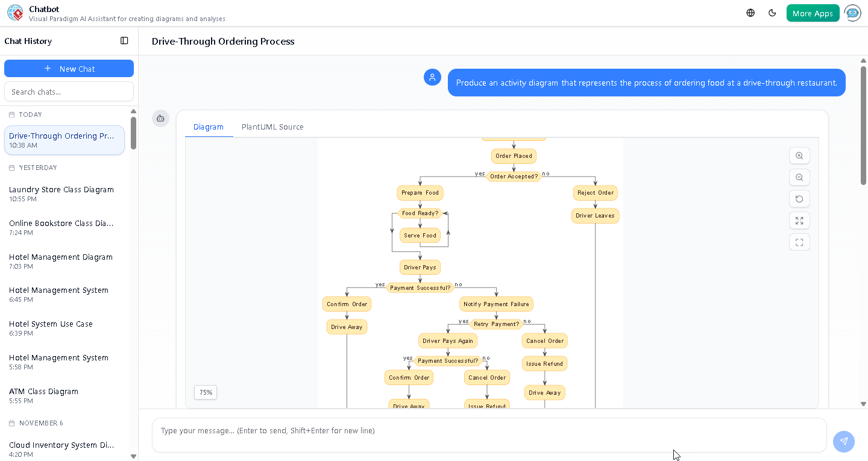Image resolution: width=868 pixels, height=461 pixels.
Task: Zoom in on the activity diagram
Action: pos(799,155)
